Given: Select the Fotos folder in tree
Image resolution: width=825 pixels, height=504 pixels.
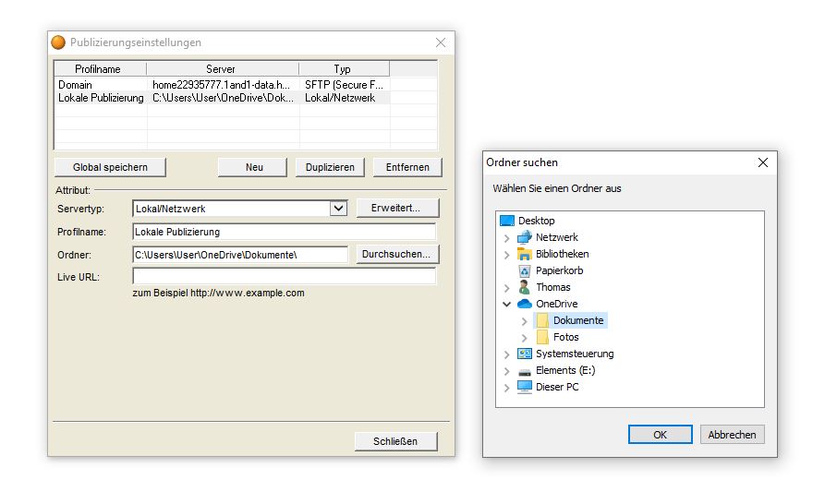Looking at the screenshot, I should (565, 337).
